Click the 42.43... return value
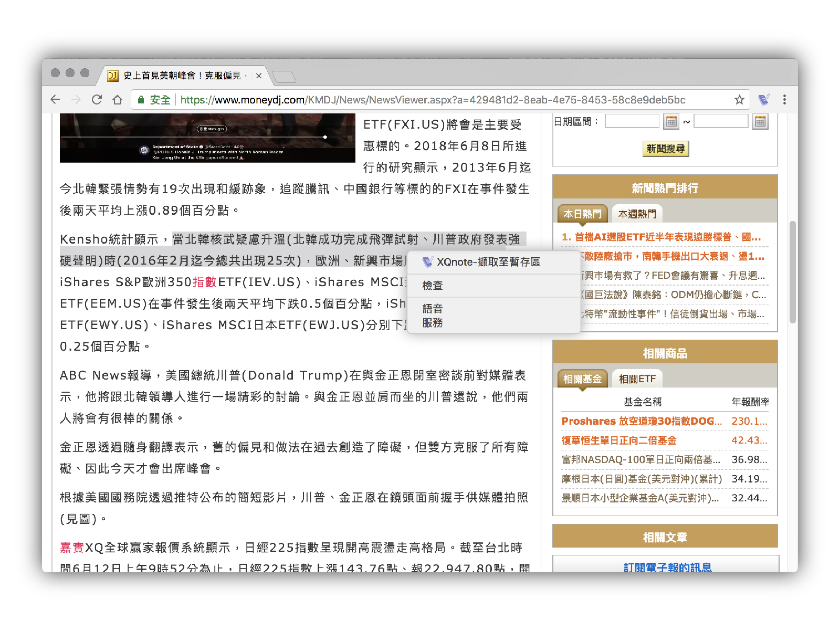The height and width of the screenshot is (630, 840). pos(749,440)
